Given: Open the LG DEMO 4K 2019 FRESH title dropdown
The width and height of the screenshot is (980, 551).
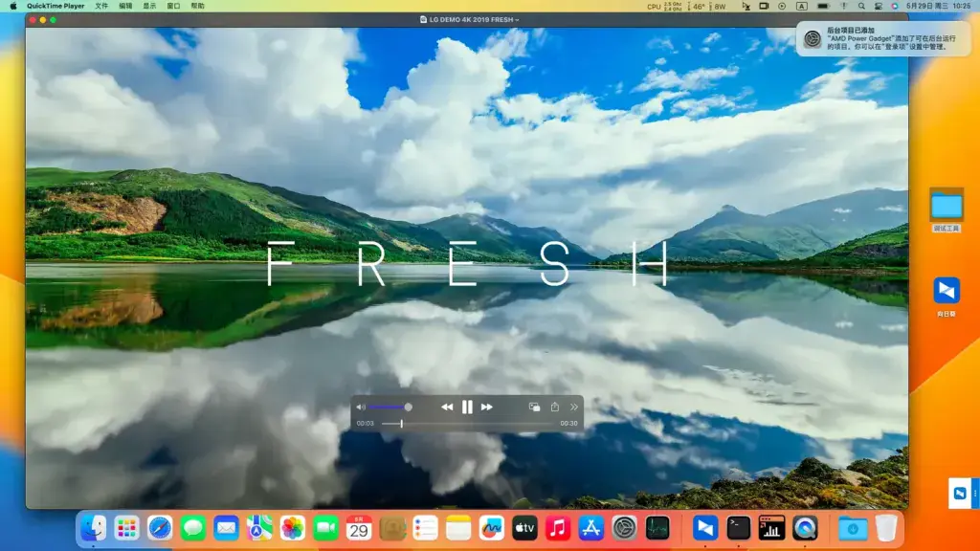Looking at the screenshot, I should click(470, 20).
